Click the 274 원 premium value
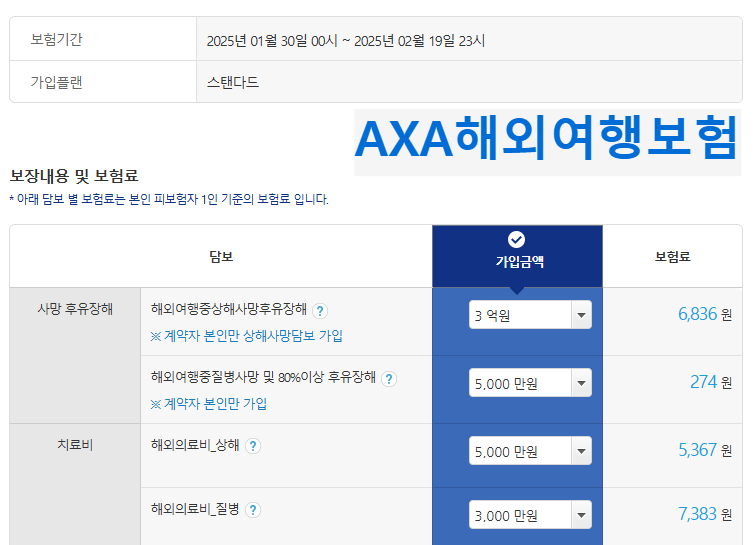 [711, 382]
